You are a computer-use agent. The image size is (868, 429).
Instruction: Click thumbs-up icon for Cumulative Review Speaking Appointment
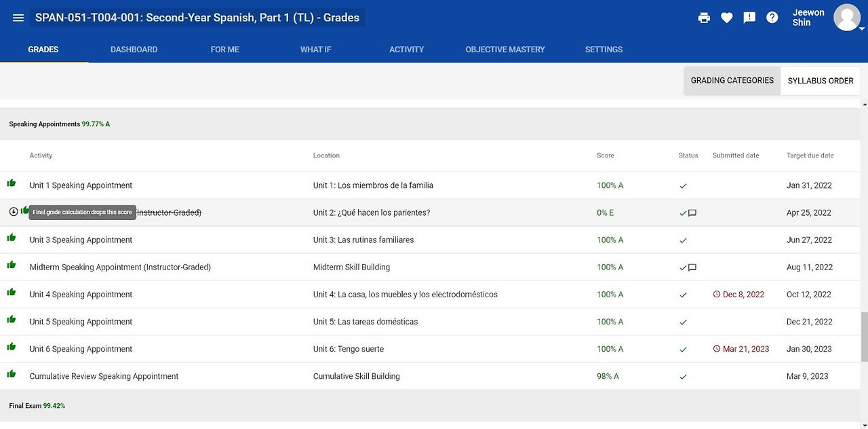12,373
